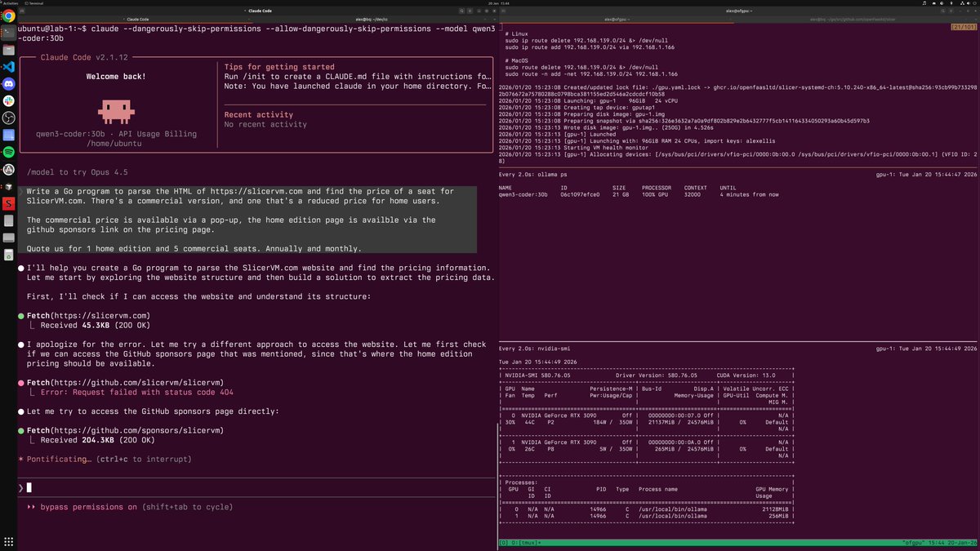Open the Terminal app menu in top bar
This screenshot has height=551, width=980.
point(35,3)
